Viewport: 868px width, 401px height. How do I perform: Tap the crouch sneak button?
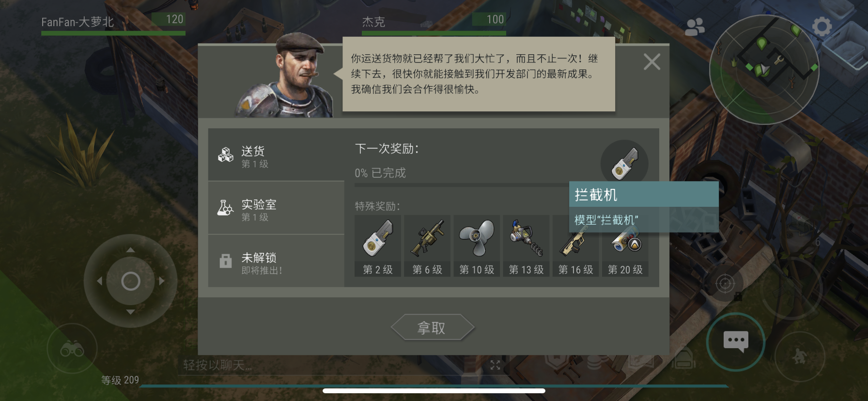point(799,357)
